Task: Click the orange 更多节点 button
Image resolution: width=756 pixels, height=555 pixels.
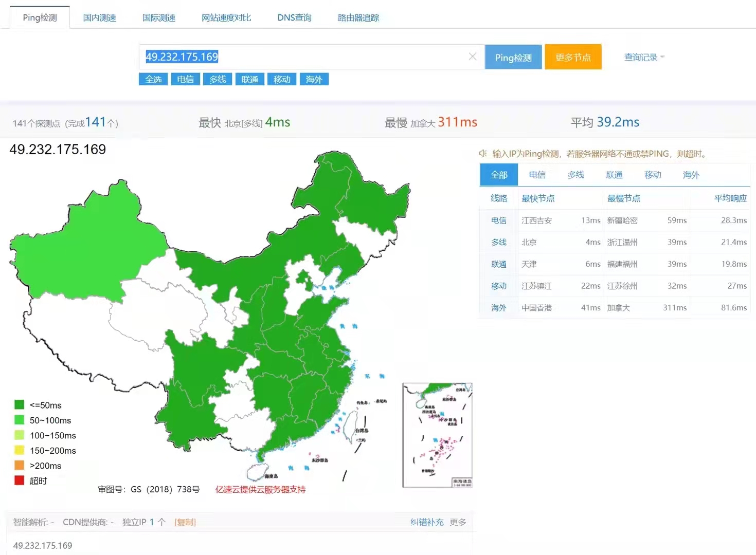Action: [x=573, y=57]
